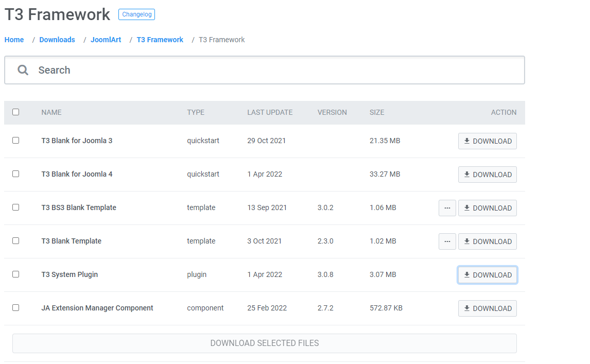Download JA Extension Manager Component
This screenshot has height=364, width=590.
(x=487, y=308)
